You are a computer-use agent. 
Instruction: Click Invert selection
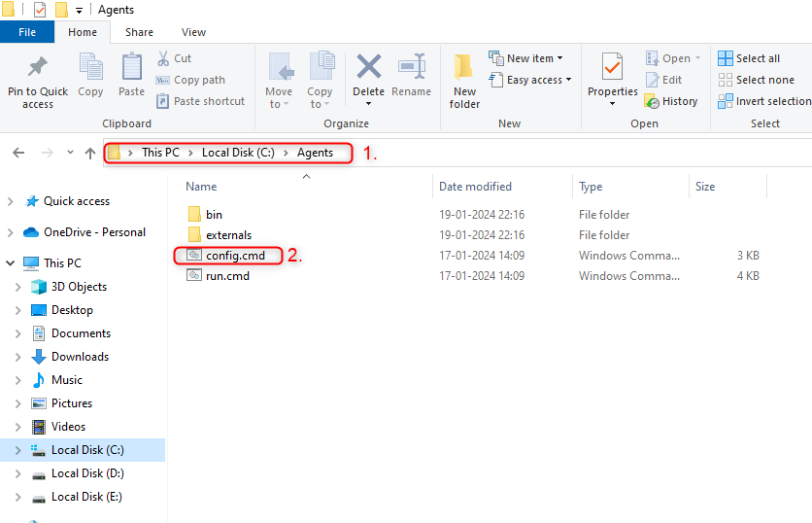coord(764,101)
